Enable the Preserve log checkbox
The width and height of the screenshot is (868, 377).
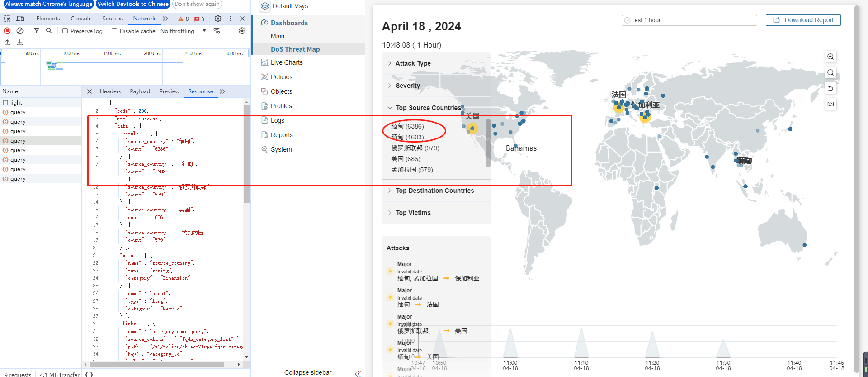(x=66, y=31)
